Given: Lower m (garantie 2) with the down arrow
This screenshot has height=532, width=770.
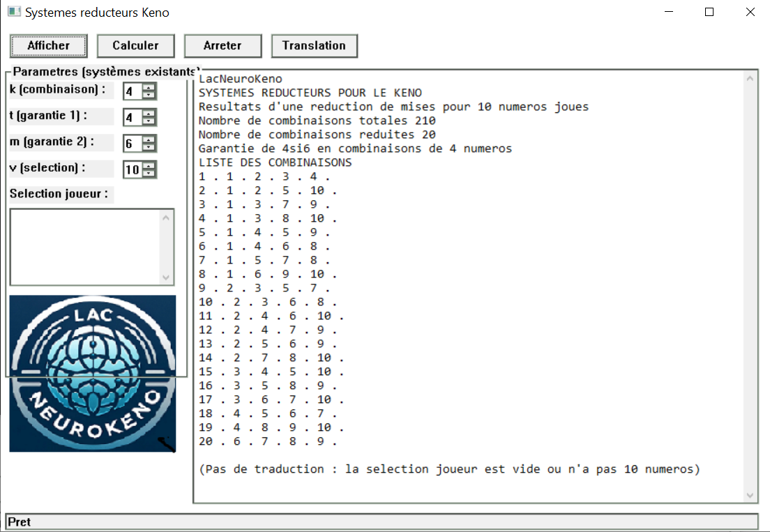Looking at the screenshot, I should [x=149, y=147].
